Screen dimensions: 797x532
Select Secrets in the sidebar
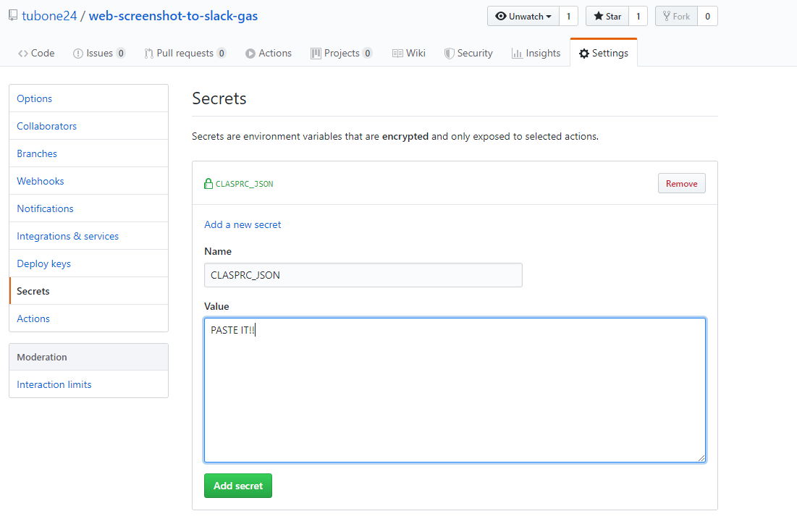coord(88,291)
